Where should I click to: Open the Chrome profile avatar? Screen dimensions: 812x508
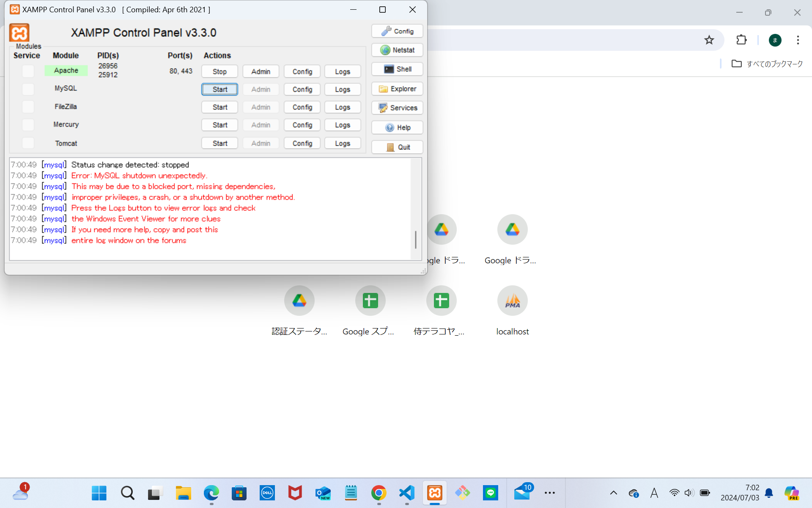[x=775, y=40]
